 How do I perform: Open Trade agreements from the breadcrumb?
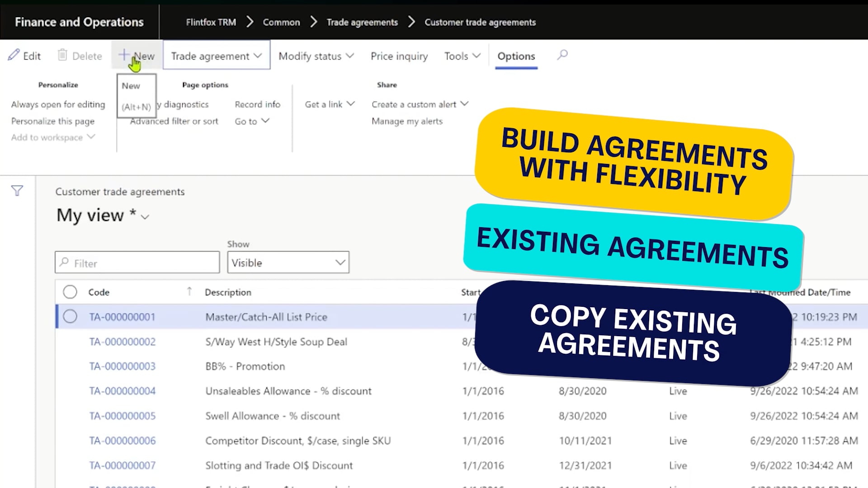pos(362,22)
